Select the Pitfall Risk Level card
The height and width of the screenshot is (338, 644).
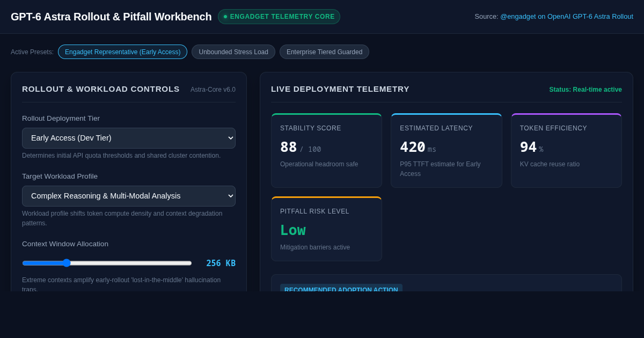click(326, 229)
